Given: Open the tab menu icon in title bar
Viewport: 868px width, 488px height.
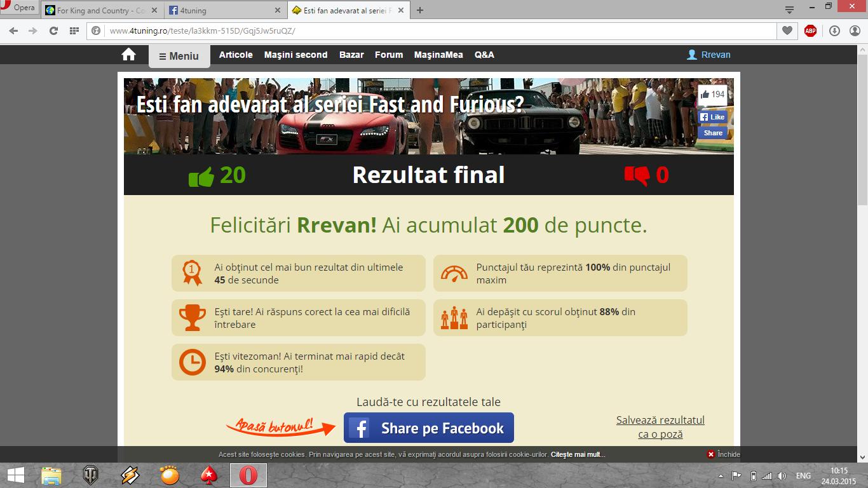Looking at the screenshot, I should 789,9.
